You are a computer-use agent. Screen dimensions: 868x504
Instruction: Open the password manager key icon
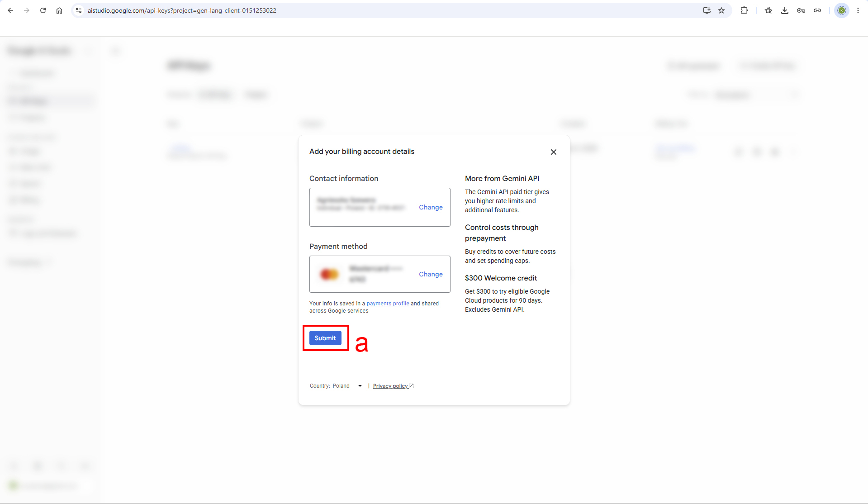(801, 10)
